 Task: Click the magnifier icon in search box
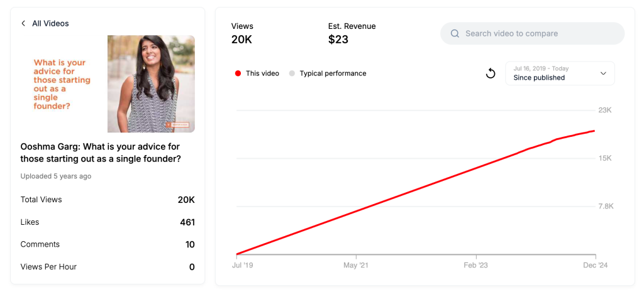(x=455, y=33)
